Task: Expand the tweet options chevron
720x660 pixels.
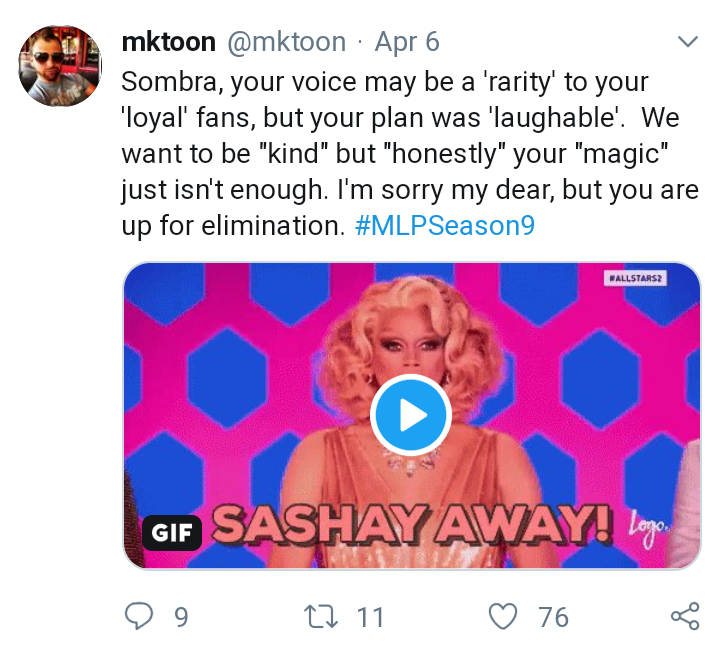Action: point(688,42)
